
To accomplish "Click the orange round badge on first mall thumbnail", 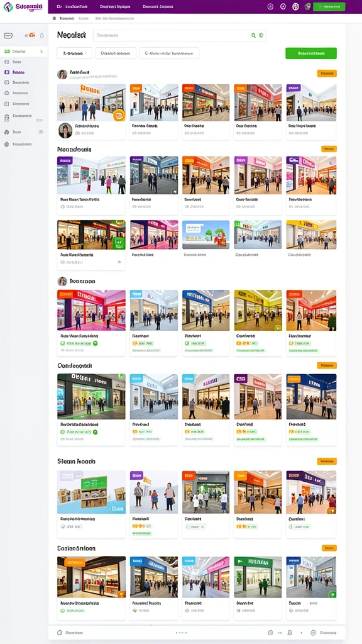I will pos(119,116).
